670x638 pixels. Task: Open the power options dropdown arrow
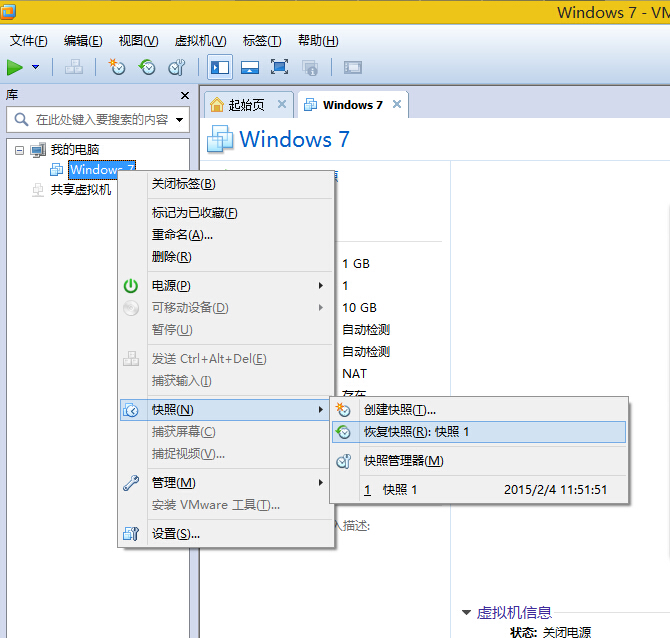tap(36, 67)
